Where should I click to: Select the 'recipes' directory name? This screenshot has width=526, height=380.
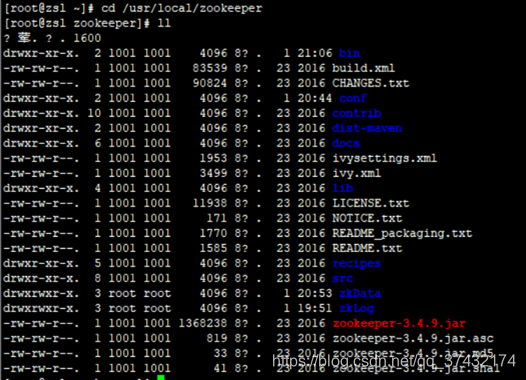point(357,263)
